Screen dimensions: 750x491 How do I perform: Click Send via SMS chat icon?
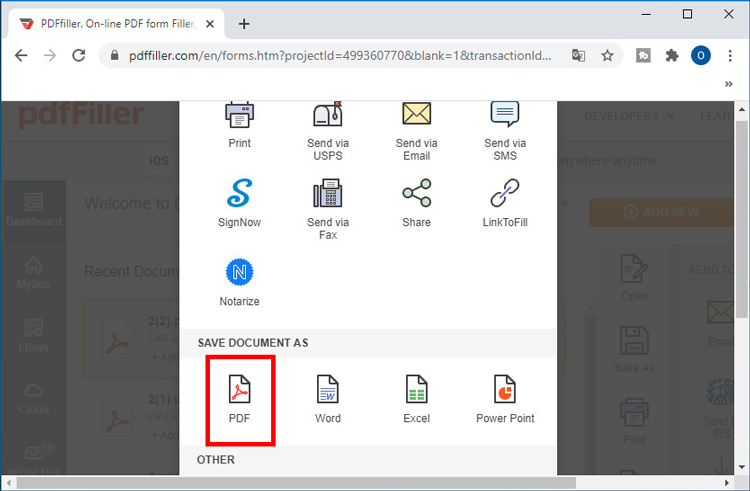(x=505, y=116)
